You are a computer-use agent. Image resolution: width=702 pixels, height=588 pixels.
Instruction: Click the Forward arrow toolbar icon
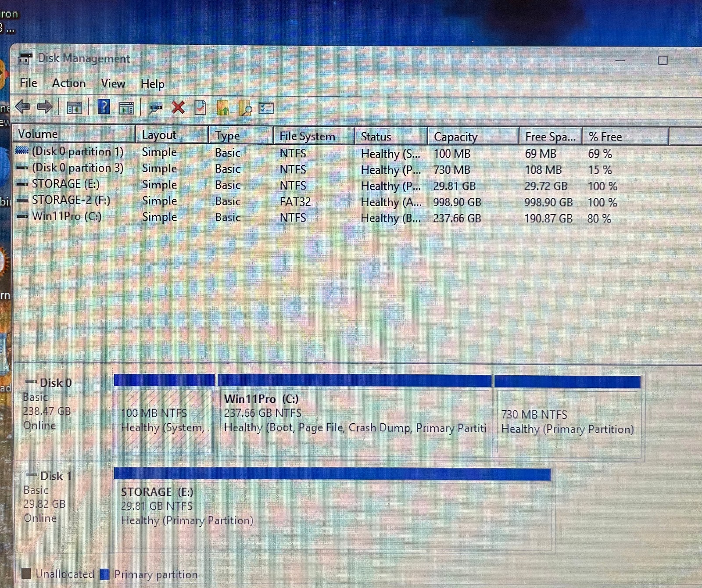45,107
